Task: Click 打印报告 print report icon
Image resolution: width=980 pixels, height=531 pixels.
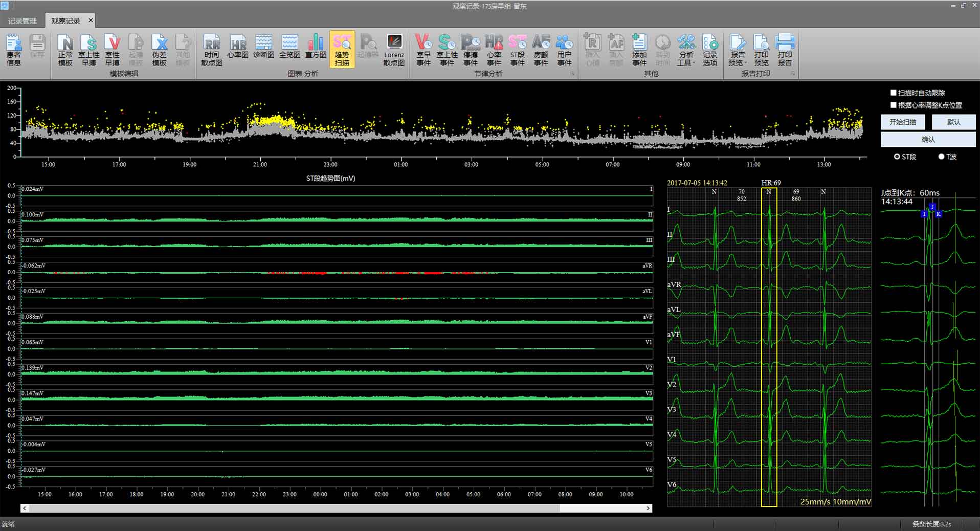Action: [785, 50]
